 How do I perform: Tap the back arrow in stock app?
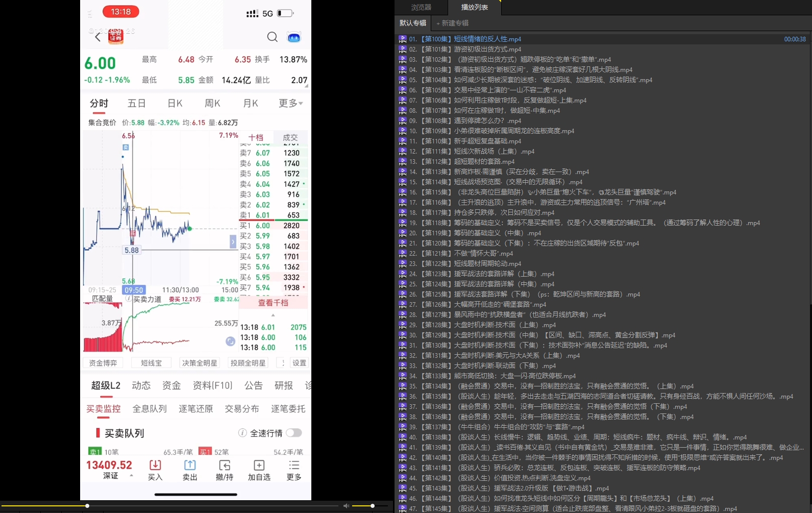click(x=97, y=37)
